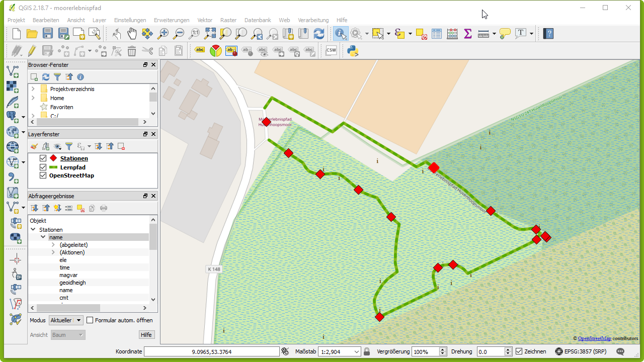Open the field calculator abacus icon

point(452,34)
